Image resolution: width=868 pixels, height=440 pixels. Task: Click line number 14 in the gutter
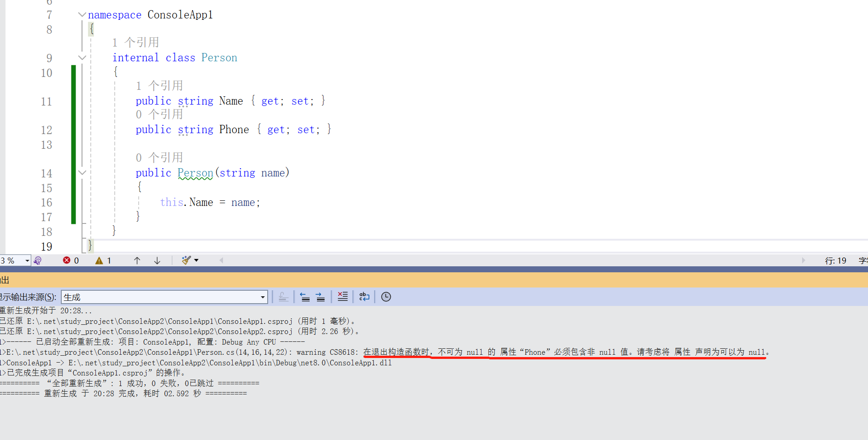47,173
